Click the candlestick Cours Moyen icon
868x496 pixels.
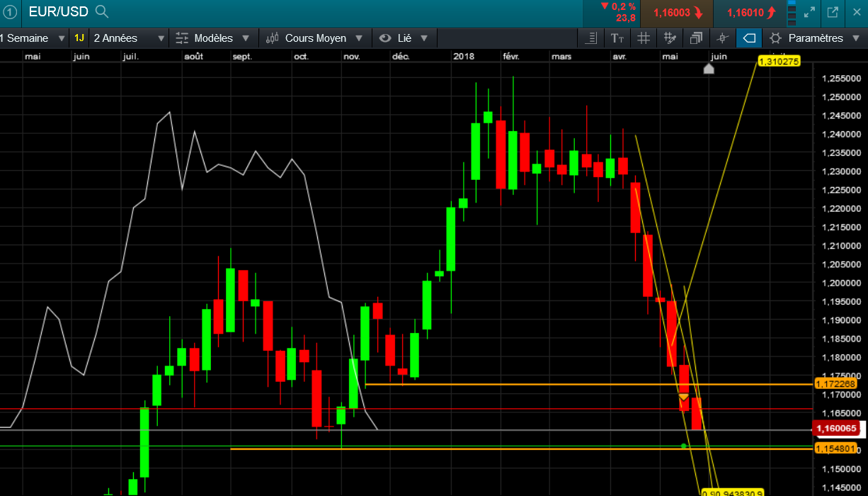point(273,38)
